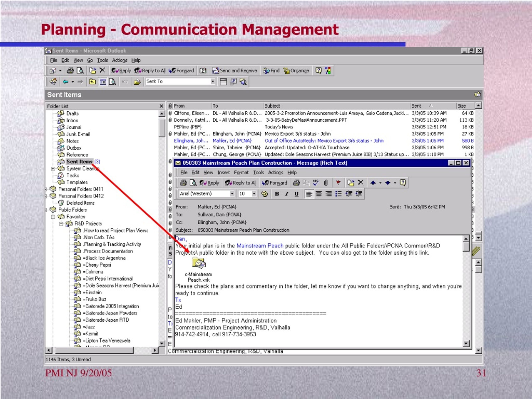Viewport: 532px width, 399px height.
Task: Toggle Bold formatting in message window
Action: [277, 194]
